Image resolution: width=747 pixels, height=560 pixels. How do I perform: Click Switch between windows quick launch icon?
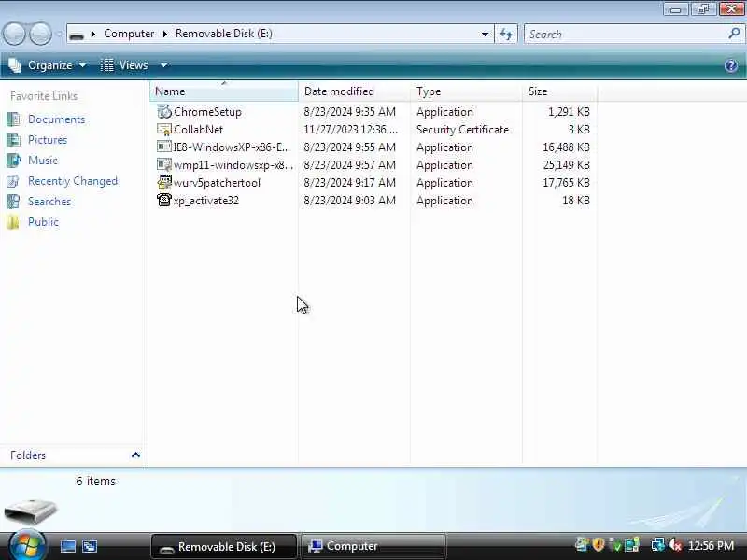(90, 546)
